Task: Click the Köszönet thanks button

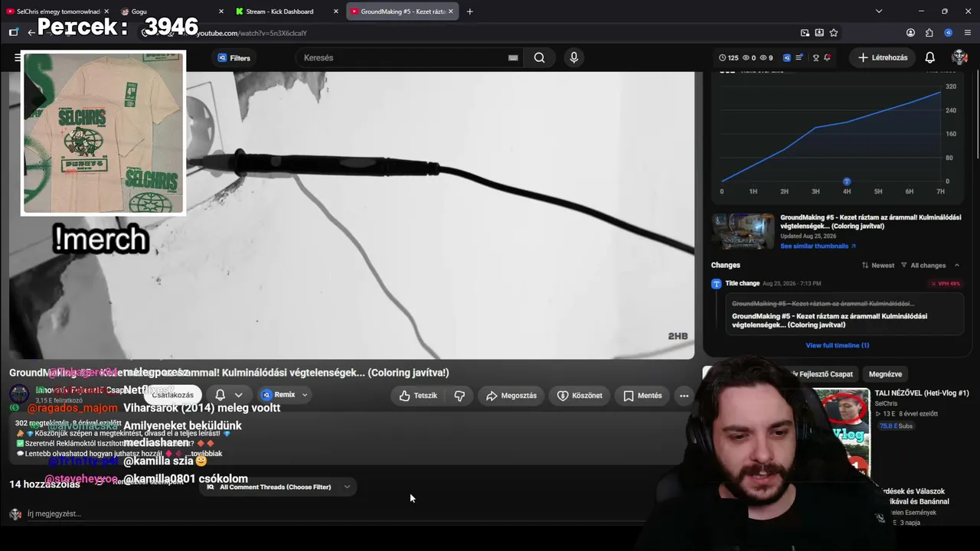Action: 580,396
